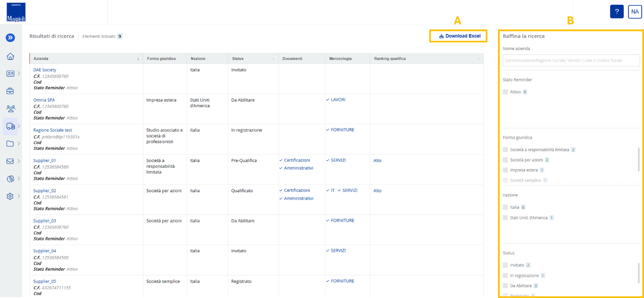Check the Società per azioni filter
Screen dimensions: 644x298
point(505,160)
